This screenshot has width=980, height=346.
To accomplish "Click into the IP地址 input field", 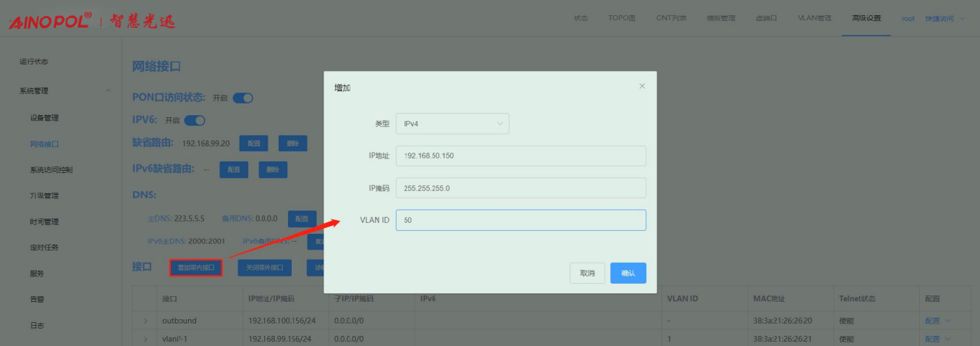I will click(520, 156).
